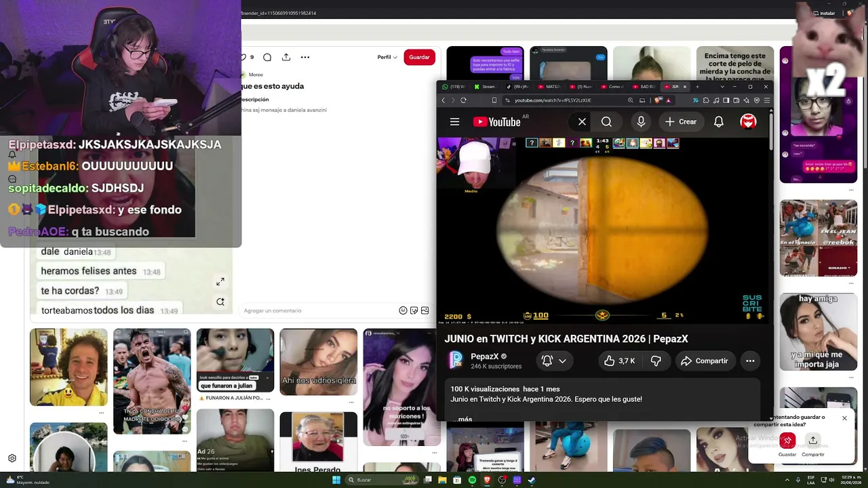Open the 'que funaron a julian' pin
The image size is (868, 488).
pyautogui.click(x=235, y=361)
